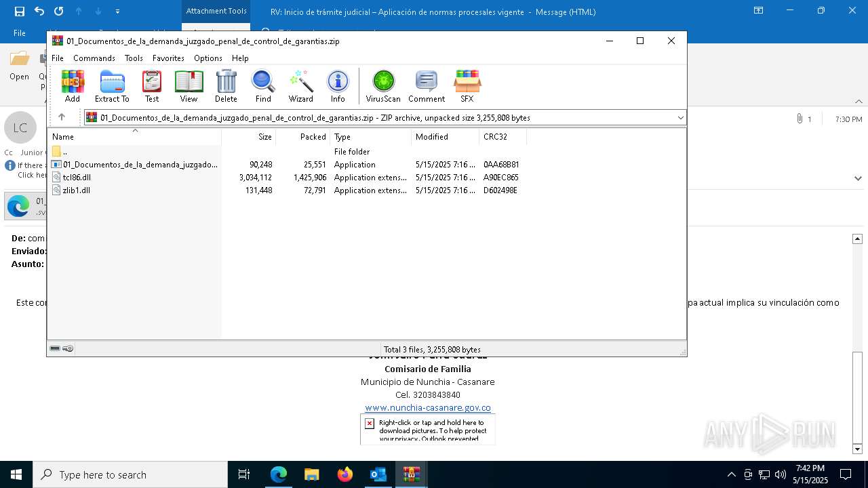Open the Tools menu

[134, 58]
